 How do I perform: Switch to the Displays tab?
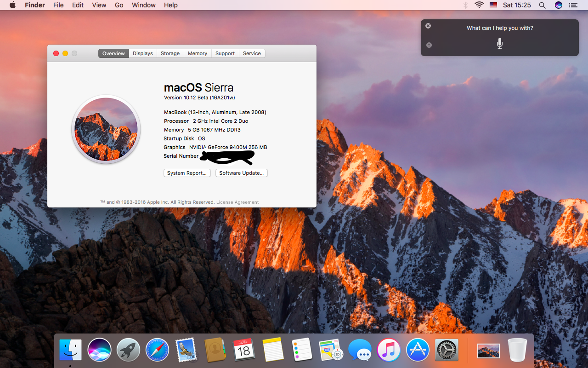pos(143,53)
